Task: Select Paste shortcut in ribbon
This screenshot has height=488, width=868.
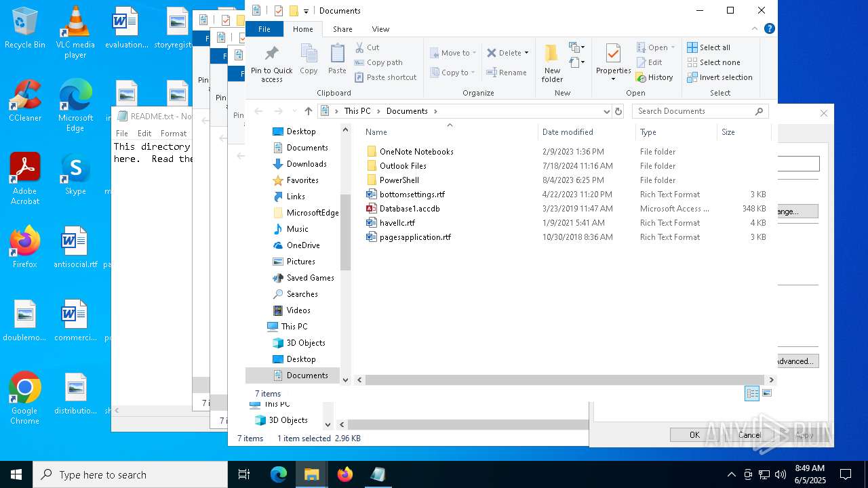Action: (x=385, y=77)
